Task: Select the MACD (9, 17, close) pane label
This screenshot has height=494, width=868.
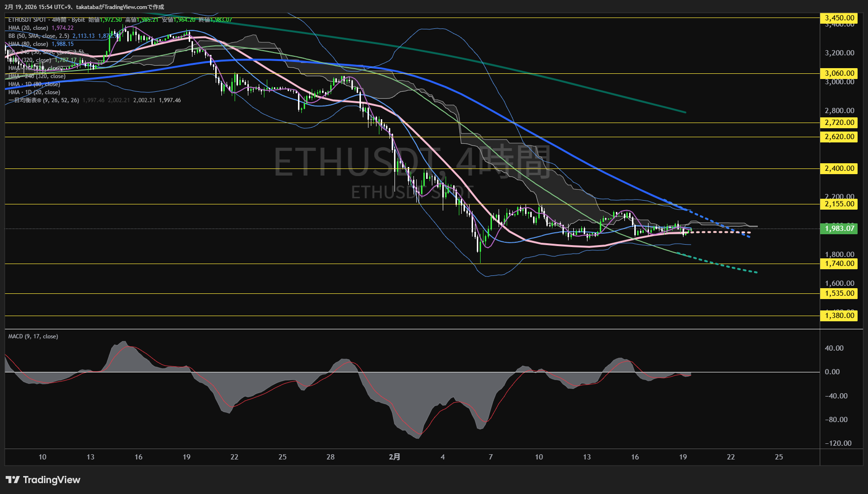Action: tap(33, 336)
